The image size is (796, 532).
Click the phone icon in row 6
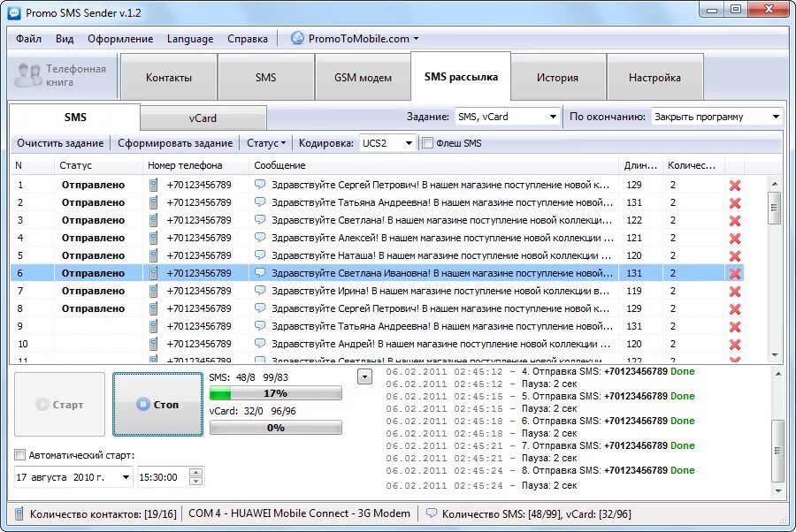(153, 273)
